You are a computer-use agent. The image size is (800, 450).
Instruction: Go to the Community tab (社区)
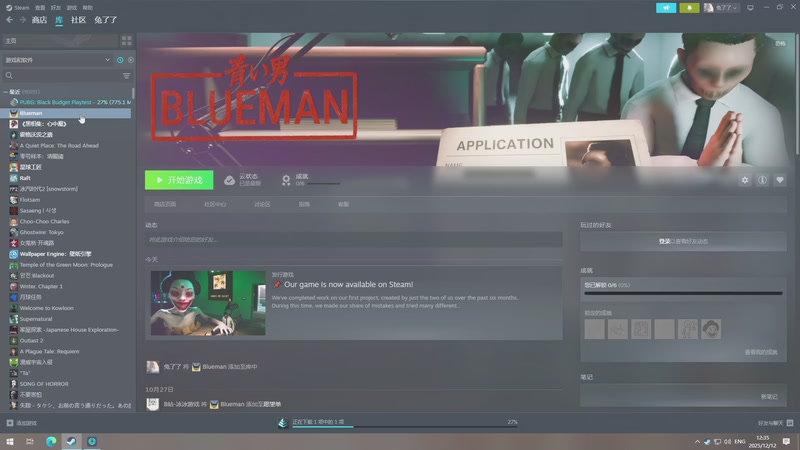(79, 20)
